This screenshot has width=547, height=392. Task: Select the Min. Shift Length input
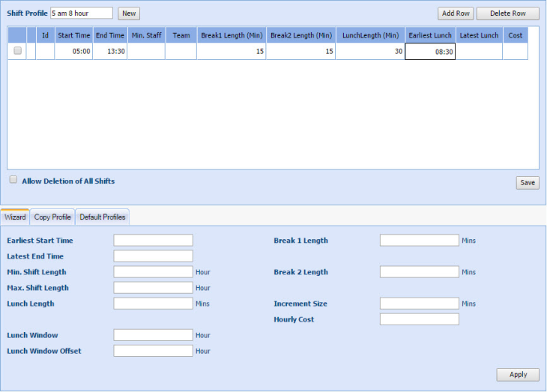(x=153, y=272)
